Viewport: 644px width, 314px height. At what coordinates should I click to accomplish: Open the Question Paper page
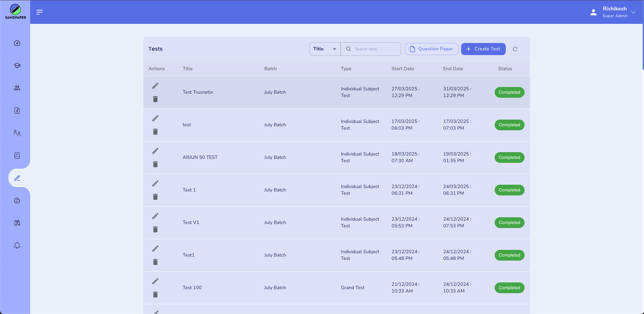pyautogui.click(x=432, y=49)
